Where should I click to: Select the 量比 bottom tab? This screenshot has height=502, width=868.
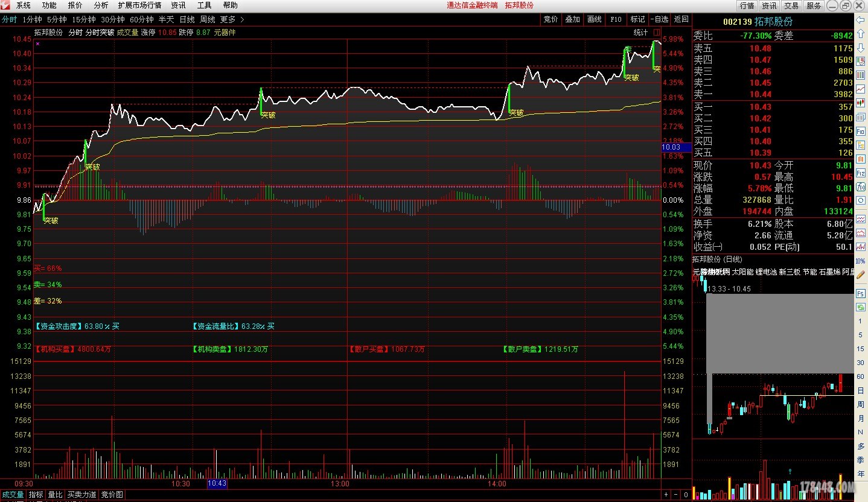pos(55,495)
